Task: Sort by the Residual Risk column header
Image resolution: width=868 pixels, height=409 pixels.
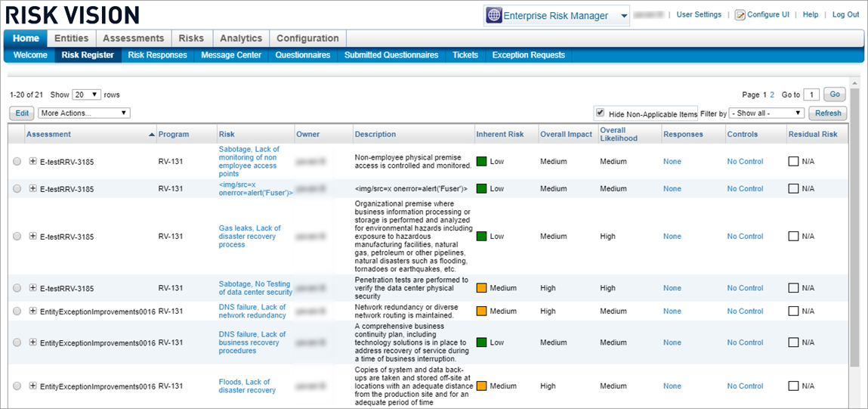Action: pyautogui.click(x=813, y=134)
